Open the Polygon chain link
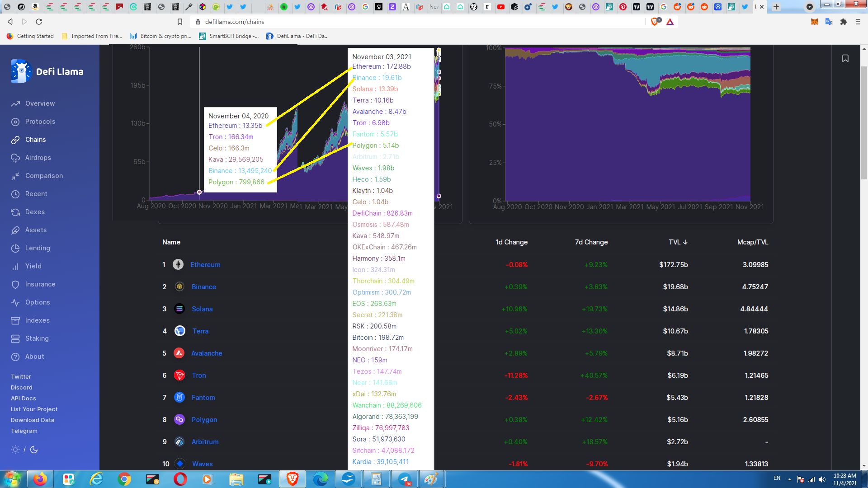 point(204,420)
